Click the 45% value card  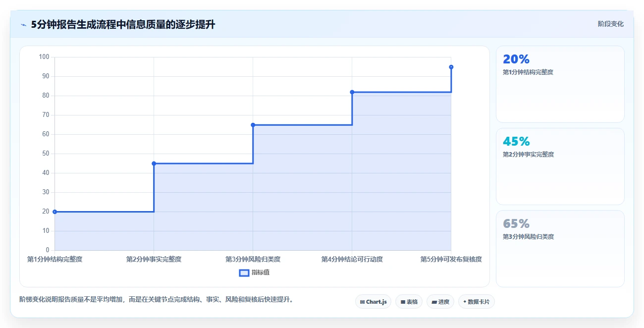click(x=560, y=166)
